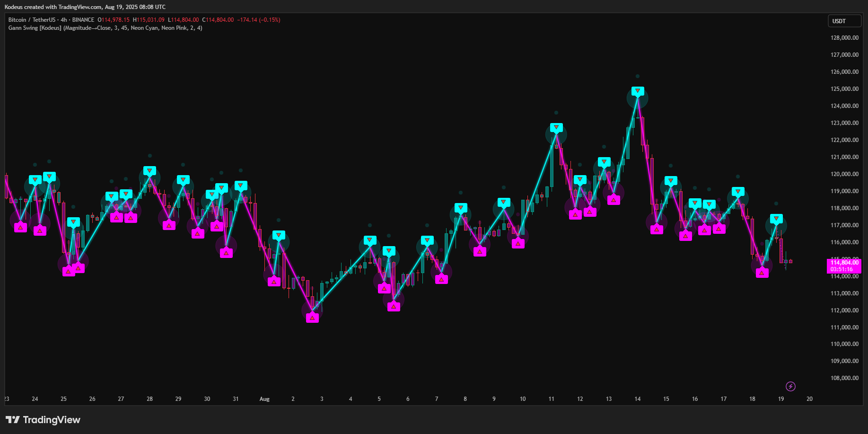Click the 125,000.00 price axis label

tap(845, 89)
